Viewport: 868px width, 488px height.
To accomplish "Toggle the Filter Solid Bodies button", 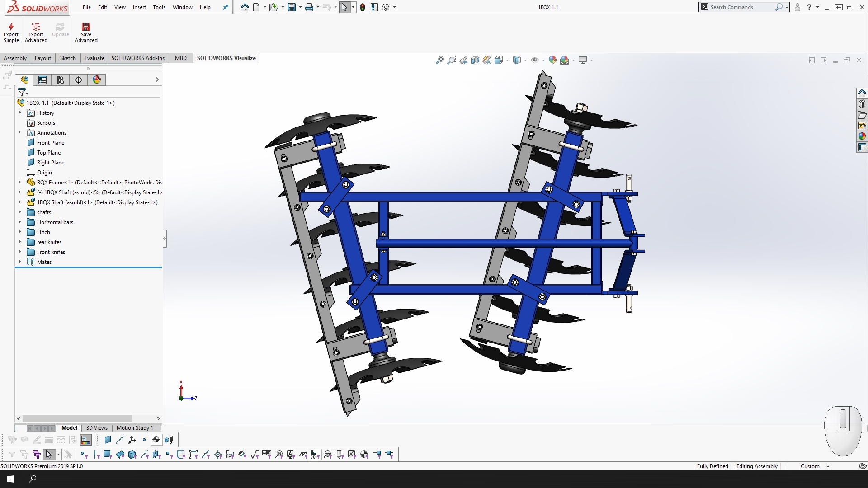I will [132, 455].
